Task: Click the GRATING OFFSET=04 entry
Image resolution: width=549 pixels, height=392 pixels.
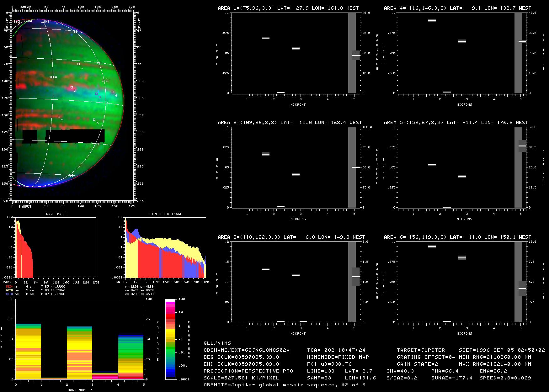Action: click(x=426, y=357)
